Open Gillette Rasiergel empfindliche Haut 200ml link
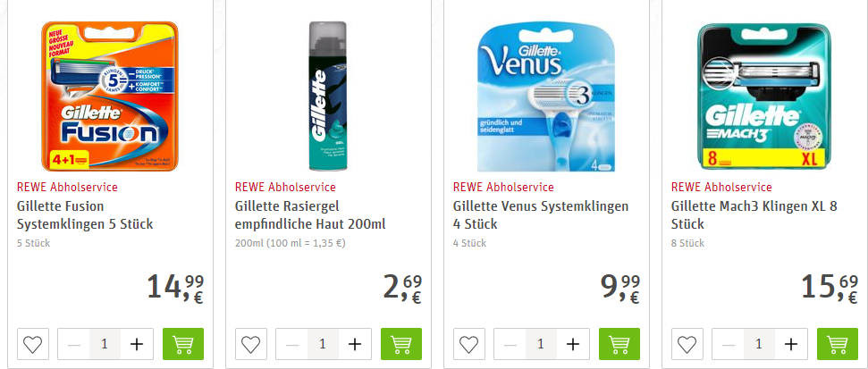This screenshot has height=369, width=868. tap(309, 214)
